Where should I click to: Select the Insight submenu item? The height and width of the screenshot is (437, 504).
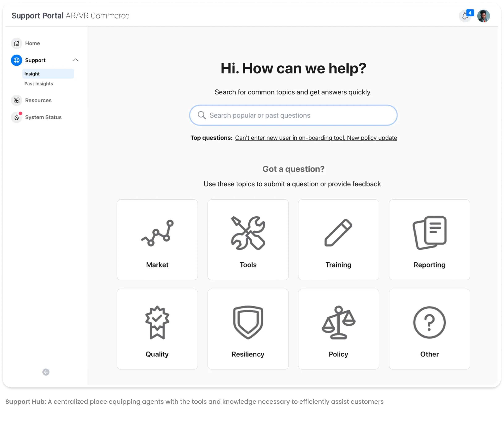48,74
